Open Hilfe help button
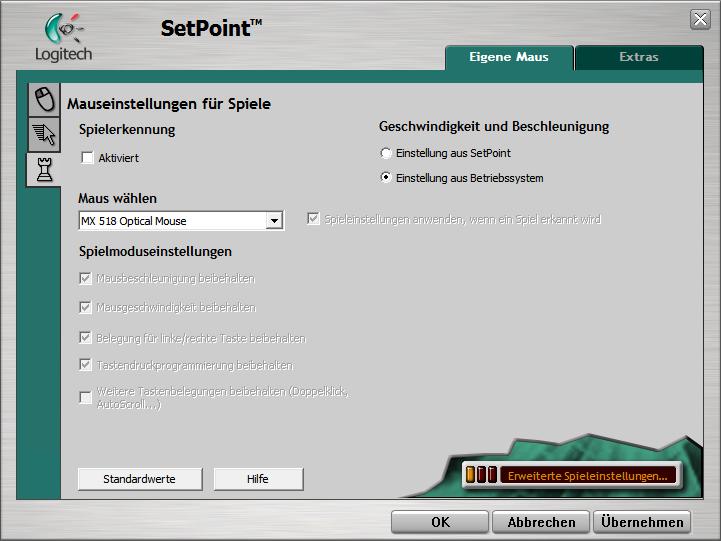The image size is (721, 541). click(x=258, y=479)
